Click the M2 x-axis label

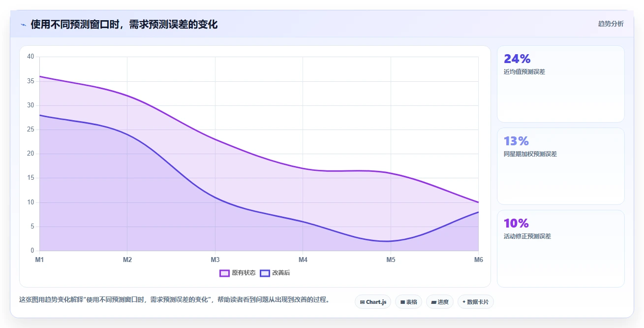click(x=127, y=260)
